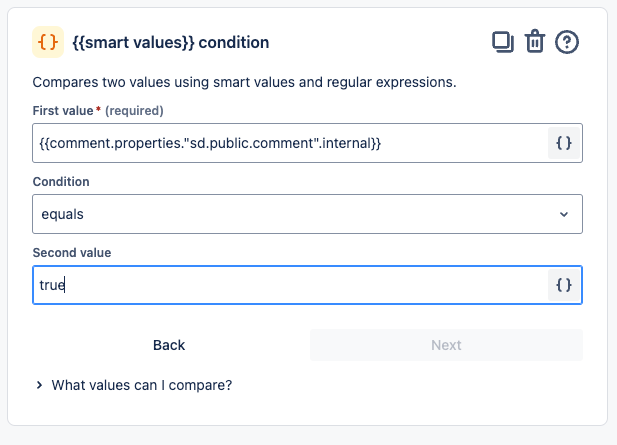Go back with the Back button
617x445 pixels.
[169, 345]
